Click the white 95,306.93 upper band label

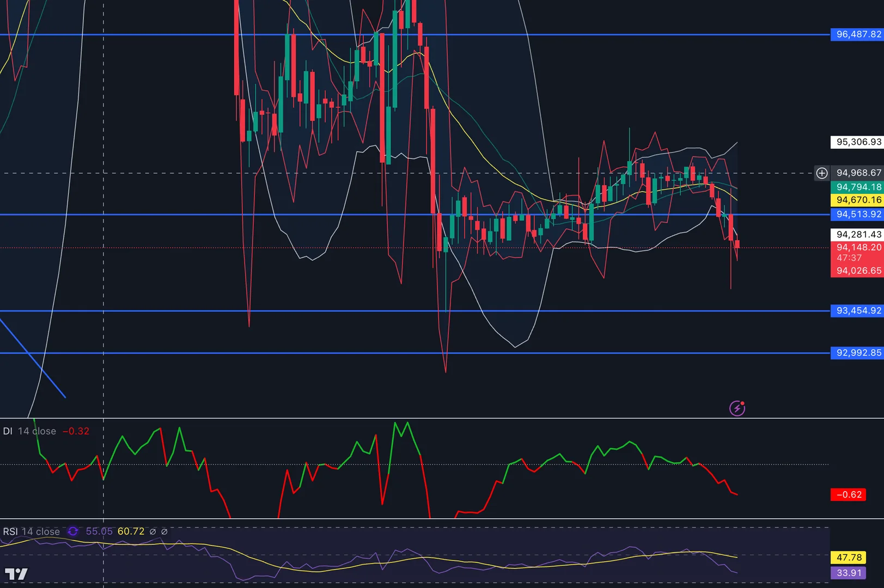click(857, 142)
